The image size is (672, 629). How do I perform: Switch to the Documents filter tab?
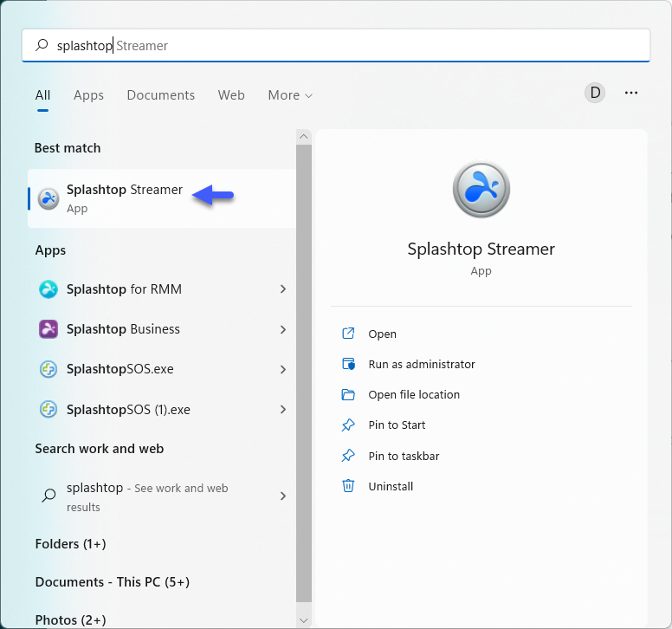pos(160,95)
